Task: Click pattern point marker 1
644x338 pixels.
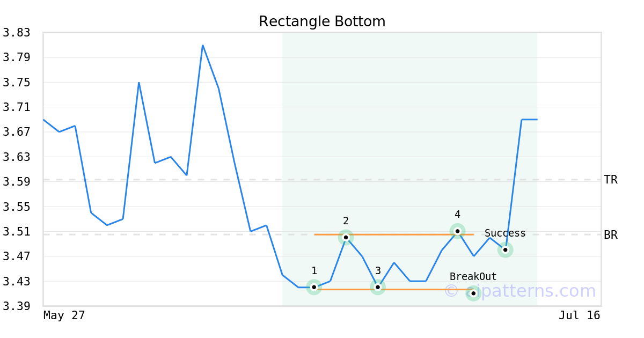Action: pyautogui.click(x=314, y=287)
